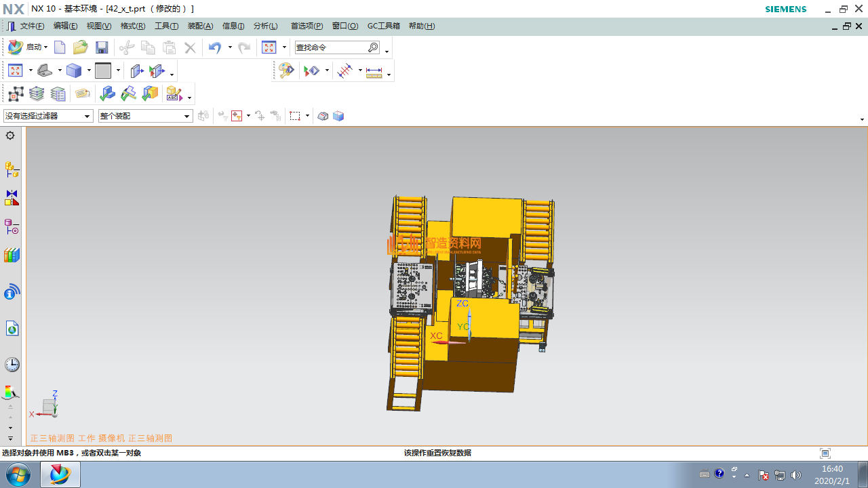Image resolution: width=868 pixels, height=488 pixels.
Task: Save the part with the floppy icon
Action: tap(102, 47)
